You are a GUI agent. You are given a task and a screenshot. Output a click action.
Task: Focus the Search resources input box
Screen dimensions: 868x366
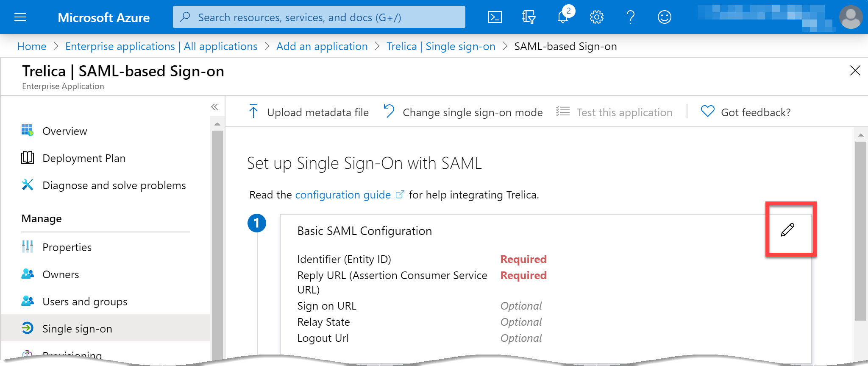tap(319, 17)
